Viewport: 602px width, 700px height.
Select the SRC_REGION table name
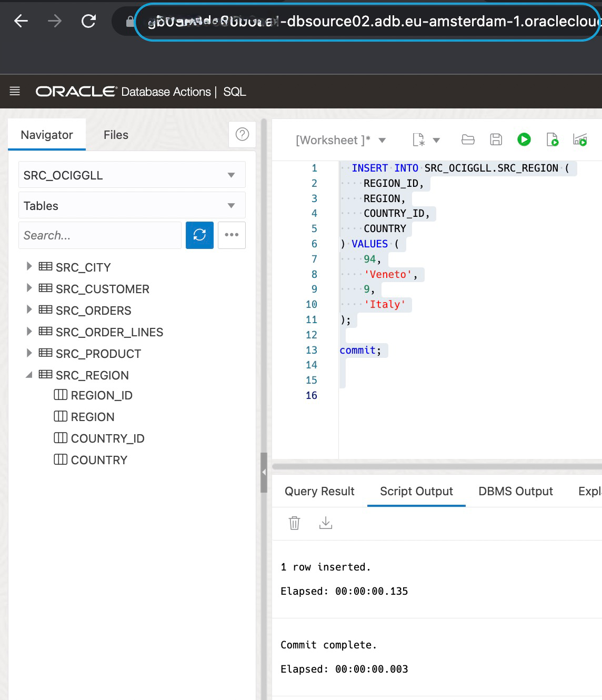pos(92,375)
